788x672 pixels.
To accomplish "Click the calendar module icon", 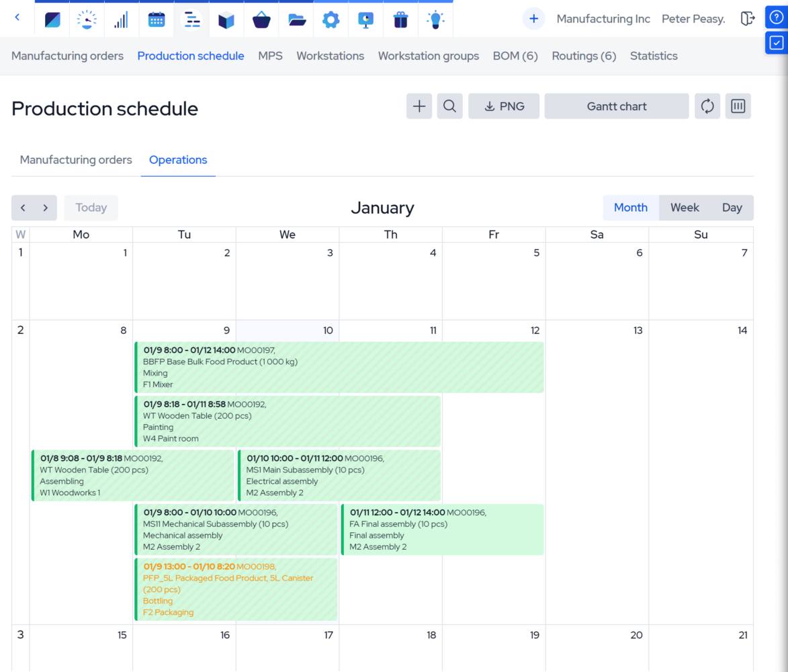I will click(x=157, y=19).
